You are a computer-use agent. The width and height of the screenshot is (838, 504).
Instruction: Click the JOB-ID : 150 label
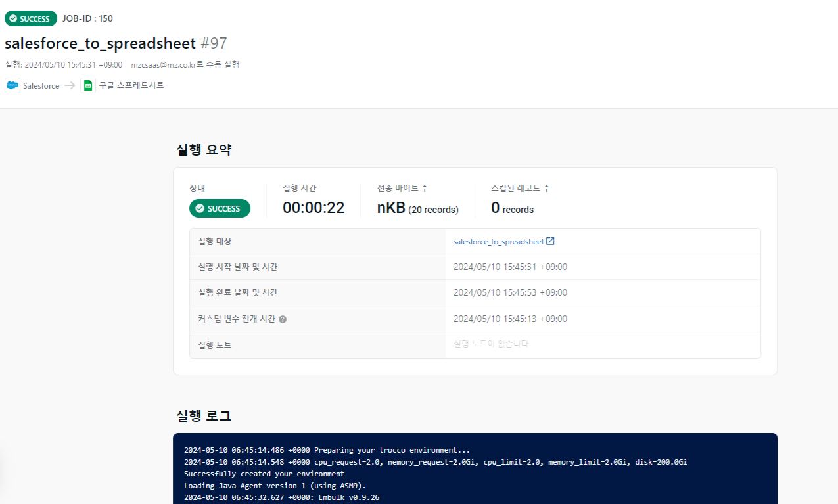click(87, 18)
